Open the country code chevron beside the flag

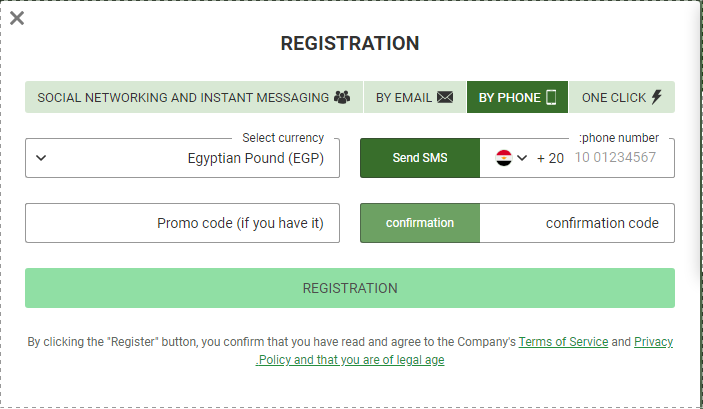[522, 158]
